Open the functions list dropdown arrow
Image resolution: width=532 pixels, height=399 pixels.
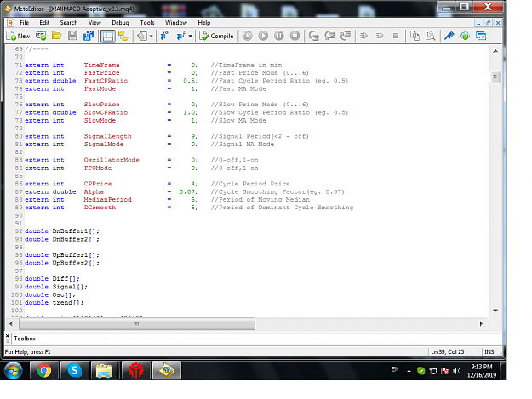191,36
